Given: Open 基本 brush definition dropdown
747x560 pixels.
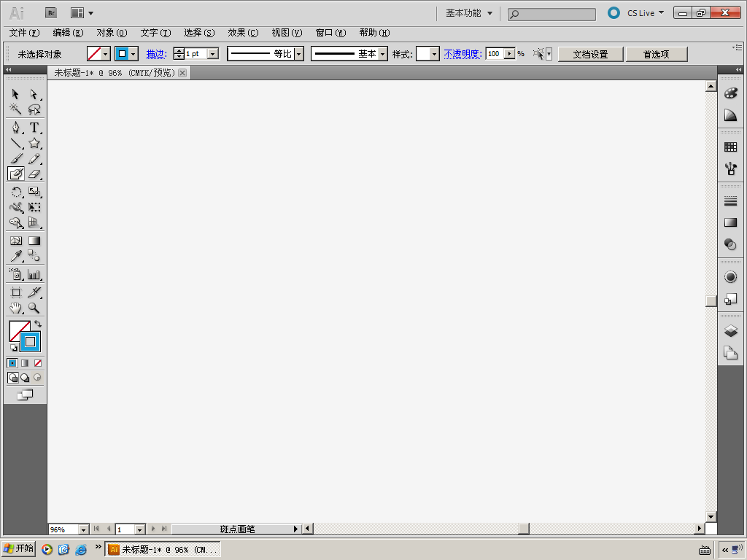Looking at the screenshot, I should pos(382,54).
